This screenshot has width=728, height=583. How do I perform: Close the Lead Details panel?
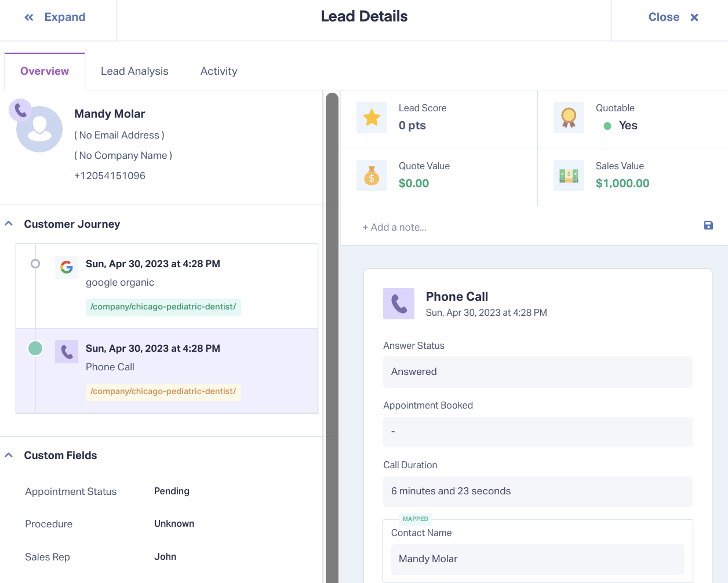coord(673,17)
